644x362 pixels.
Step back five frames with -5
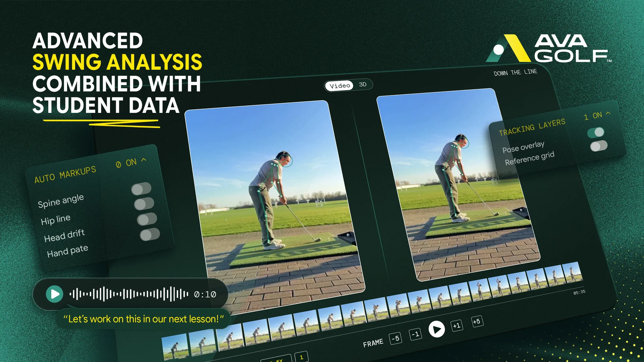(x=396, y=339)
